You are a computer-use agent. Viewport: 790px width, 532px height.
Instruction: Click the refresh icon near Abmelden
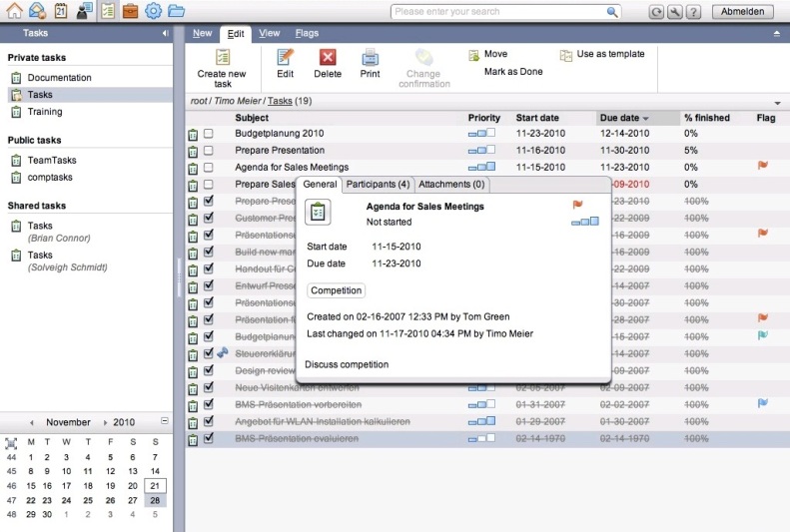656,12
